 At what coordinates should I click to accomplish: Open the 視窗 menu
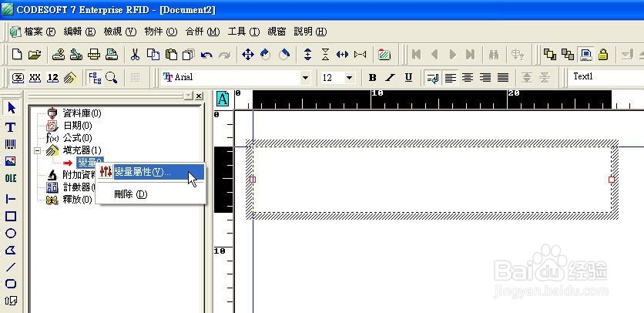(277, 32)
